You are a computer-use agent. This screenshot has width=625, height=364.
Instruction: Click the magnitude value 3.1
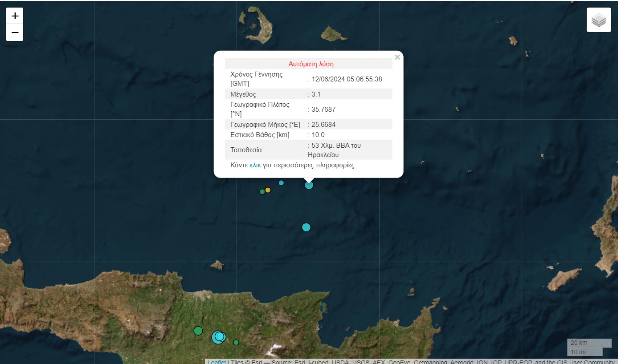pos(315,94)
